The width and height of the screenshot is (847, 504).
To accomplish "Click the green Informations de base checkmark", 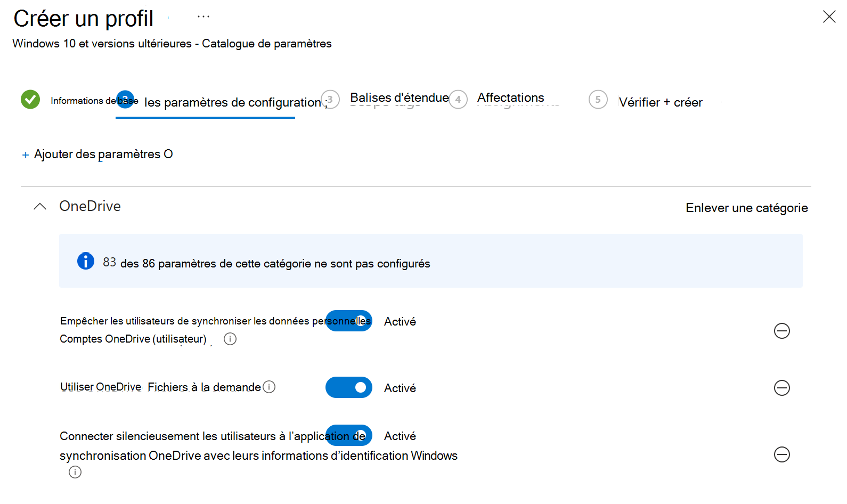I will [x=30, y=99].
